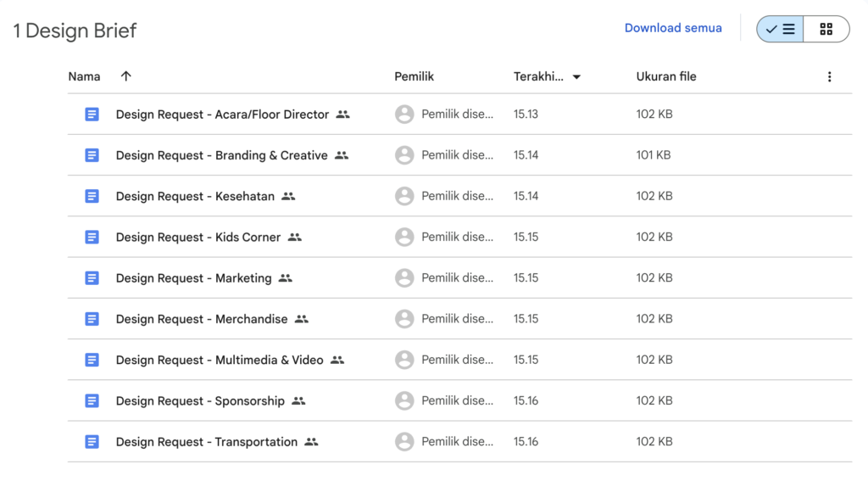This screenshot has height=498, width=868.
Task: Open Design Request - Marketing document
Action: [x=193, y=278]
